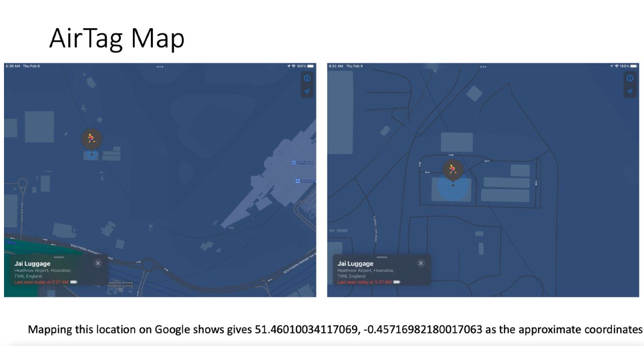Screen dimensions: 644x362
Task: Tap the battery icon in left map status bar
Action: pyautogui.click(x=310, y=66)
